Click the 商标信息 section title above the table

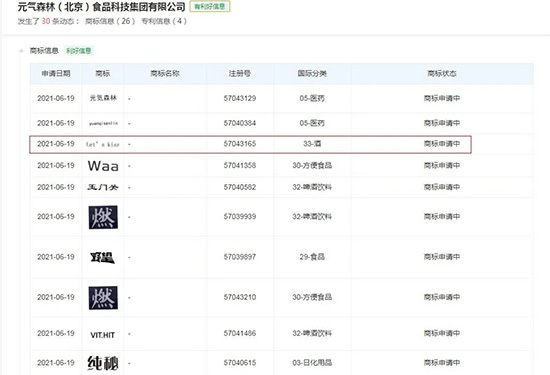click(x=44, y=51)
